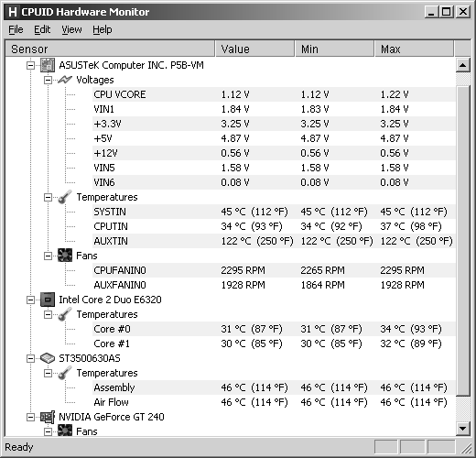Click the scrollbar down arrow

coord(462,429)
